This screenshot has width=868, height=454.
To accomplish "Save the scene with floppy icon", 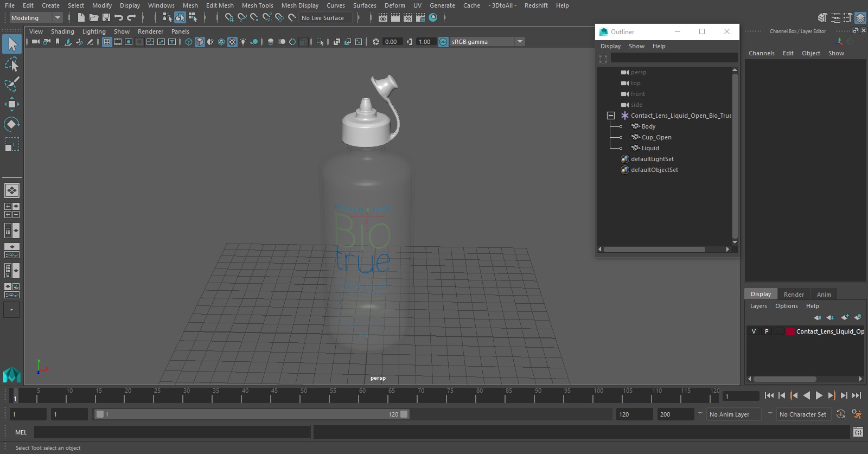I will 106,18.
